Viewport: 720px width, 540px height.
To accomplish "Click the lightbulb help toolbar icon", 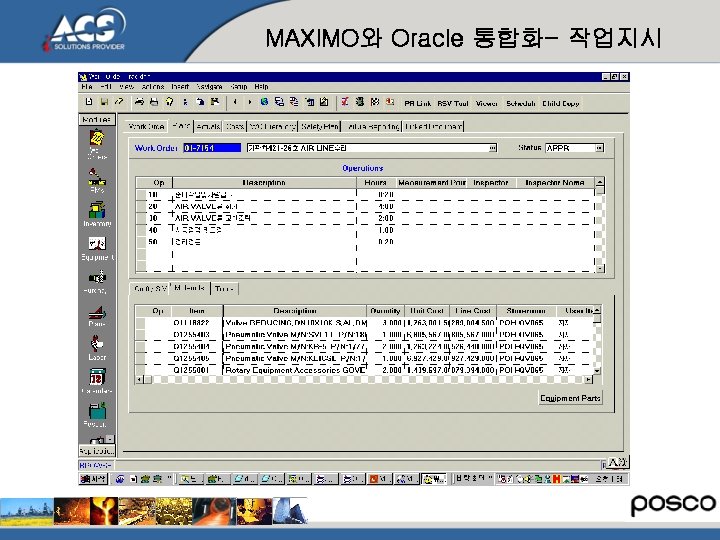I will click(169, 102).
